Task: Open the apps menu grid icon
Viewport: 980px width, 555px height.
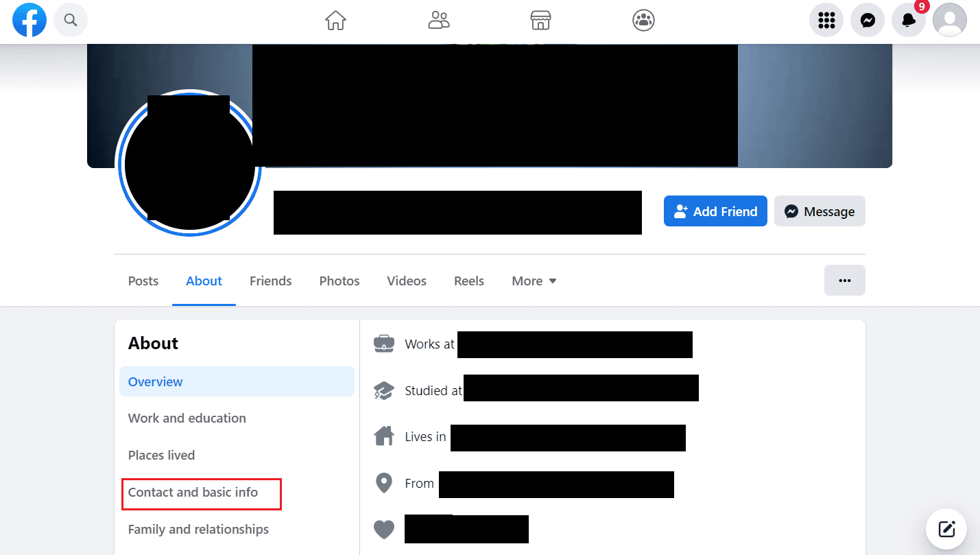Action: click(x=826, y=20)
